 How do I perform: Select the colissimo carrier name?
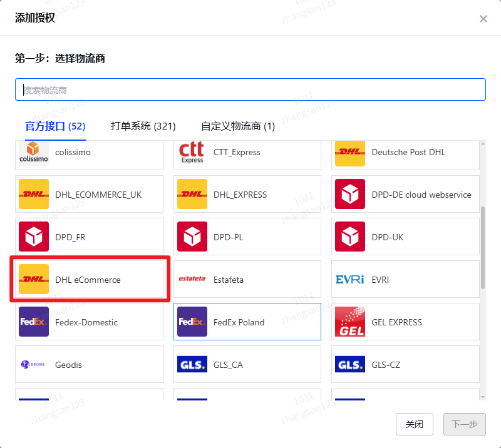pyautogui.click(x=73, y=152)
